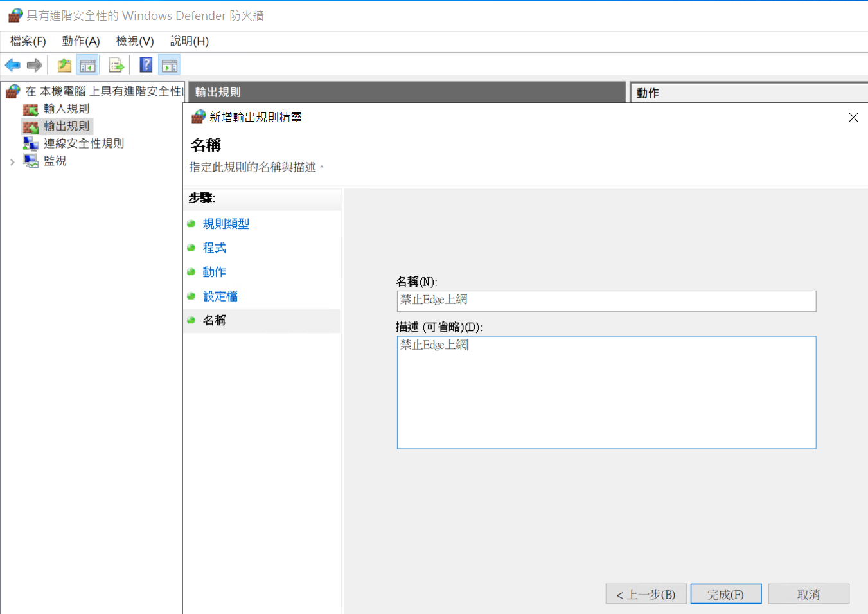This screenshot has height=614, width=868.
Task: Click the 指定此規則的名稱與描述 text
Action: 256,167
